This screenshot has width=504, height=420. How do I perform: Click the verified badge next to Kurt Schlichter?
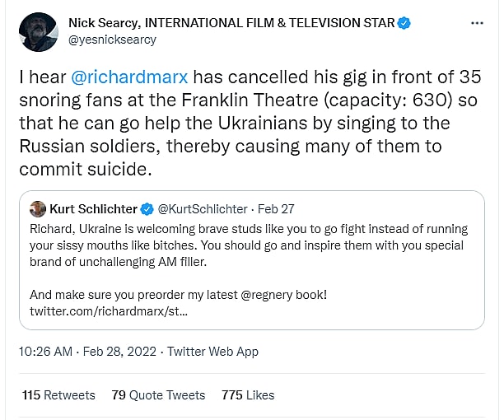(147, 208)
